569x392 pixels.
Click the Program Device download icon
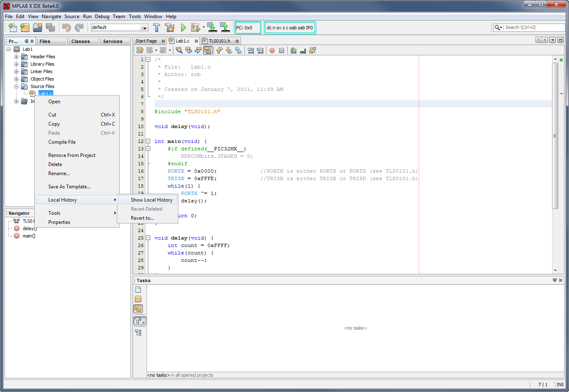point(212,28)
